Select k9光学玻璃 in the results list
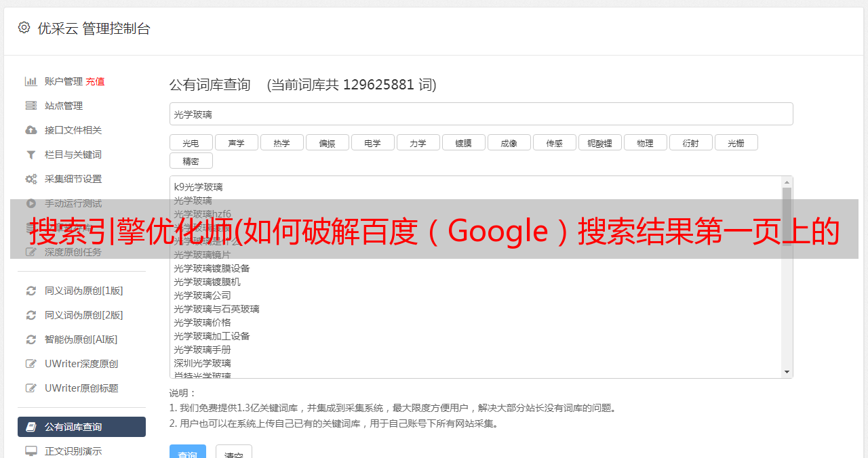 (x=198, y=187)
